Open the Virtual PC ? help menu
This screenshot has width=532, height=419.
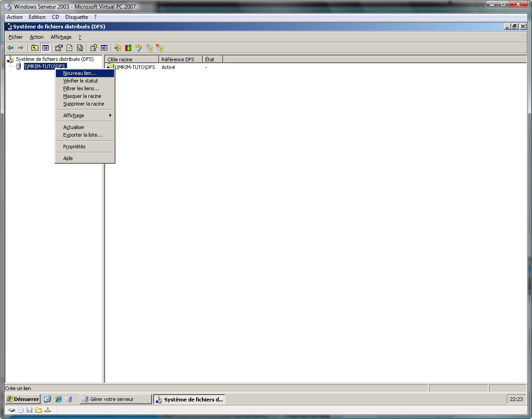95,17
